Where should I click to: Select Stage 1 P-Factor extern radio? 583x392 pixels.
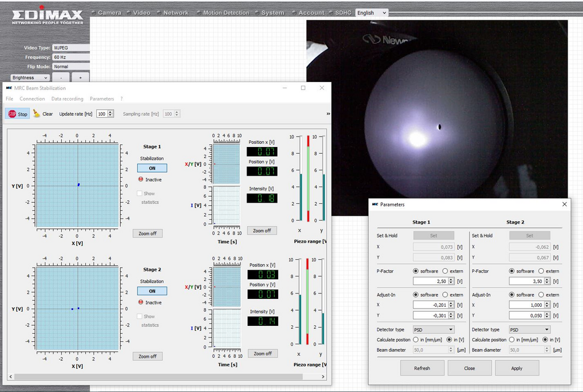[445, 271]
